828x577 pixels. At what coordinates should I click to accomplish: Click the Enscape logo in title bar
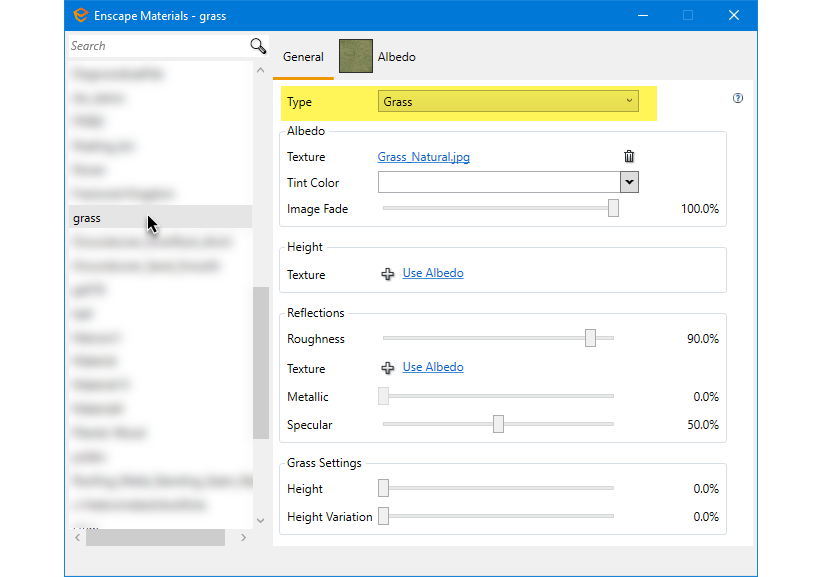80,16
